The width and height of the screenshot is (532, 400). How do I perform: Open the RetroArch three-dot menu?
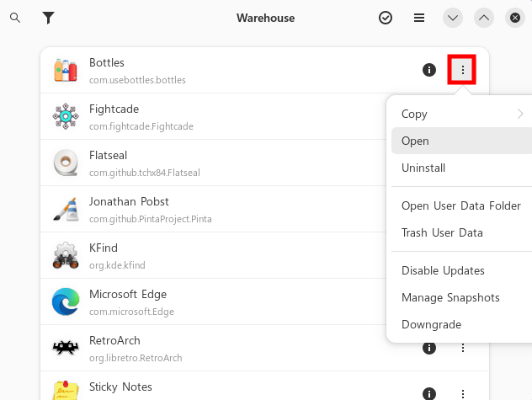point(462,348)
